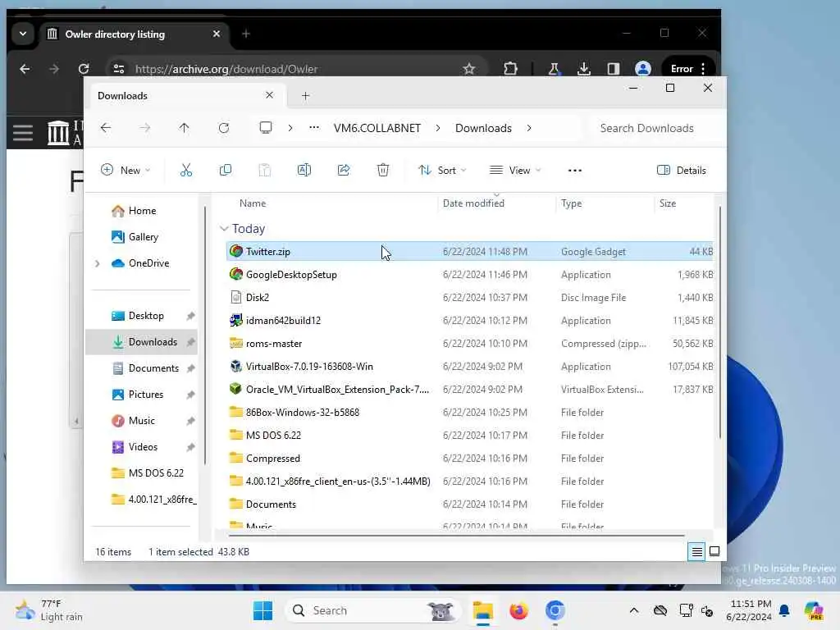Click the VM6.COLLABNET breadcrumb
The image size is (840, 630).
(377, 128)
